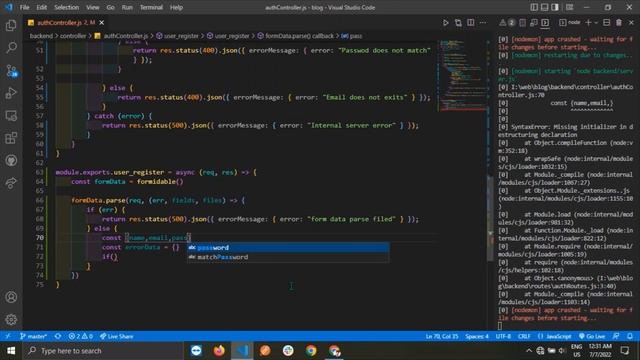Change end of line sequence CRLF

click(524, 336)
